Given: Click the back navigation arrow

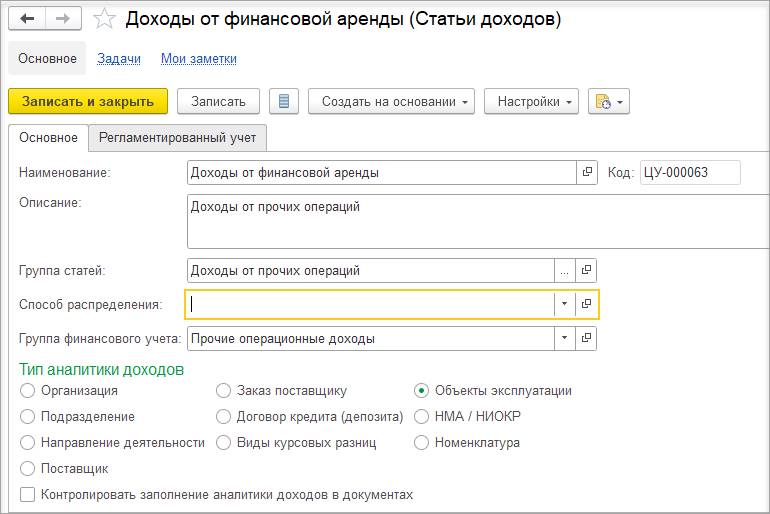Looking at the screenshot, I should click(x=27, y=19).
